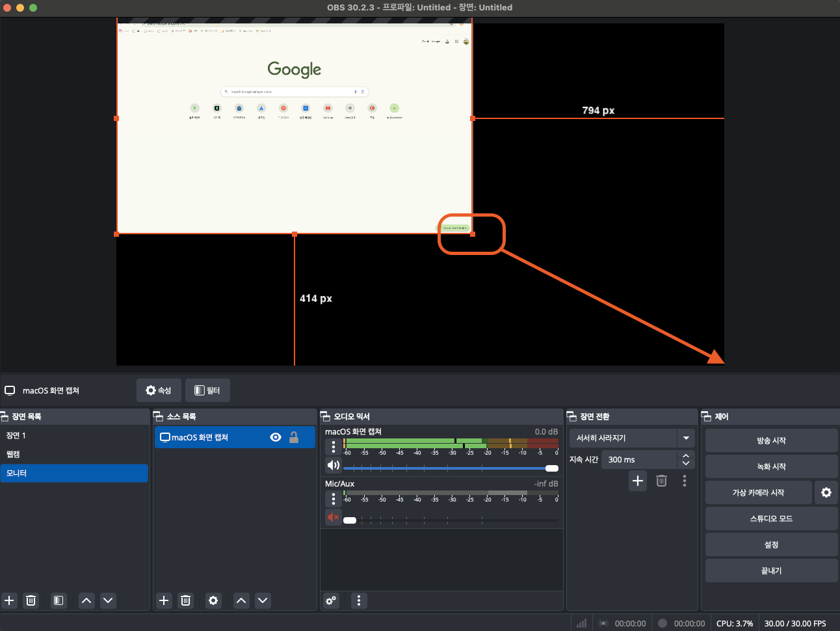Click recording timer icon in status bar
The image size is (840, 631).
[663, 623]
